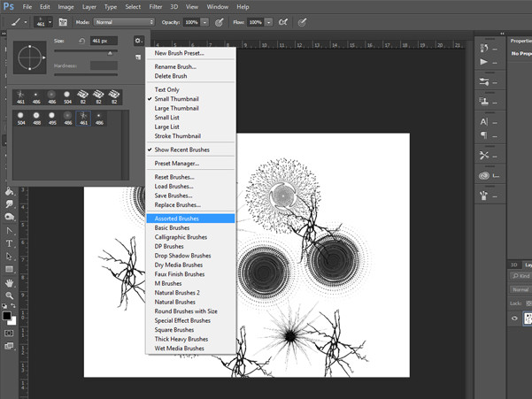Select the Direct Selection arrow tool
The width and height of the screenshot is (532, 399).
tap(9, 257)
